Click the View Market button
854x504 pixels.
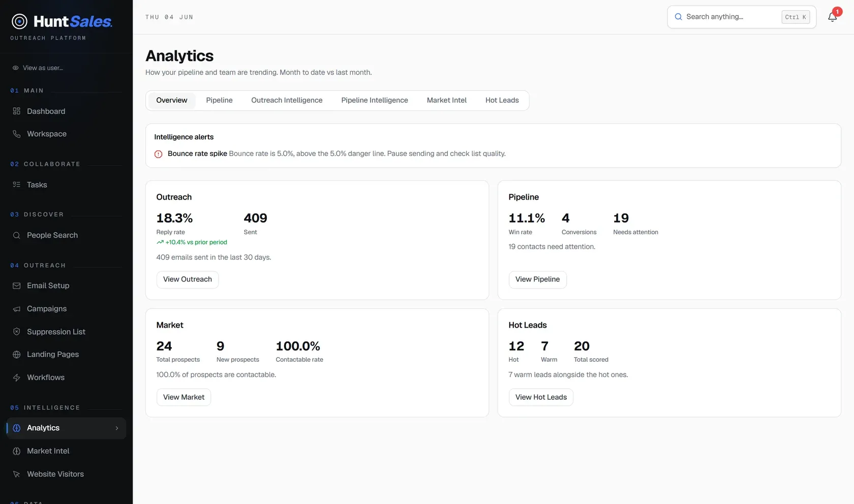tap(184, 397)
